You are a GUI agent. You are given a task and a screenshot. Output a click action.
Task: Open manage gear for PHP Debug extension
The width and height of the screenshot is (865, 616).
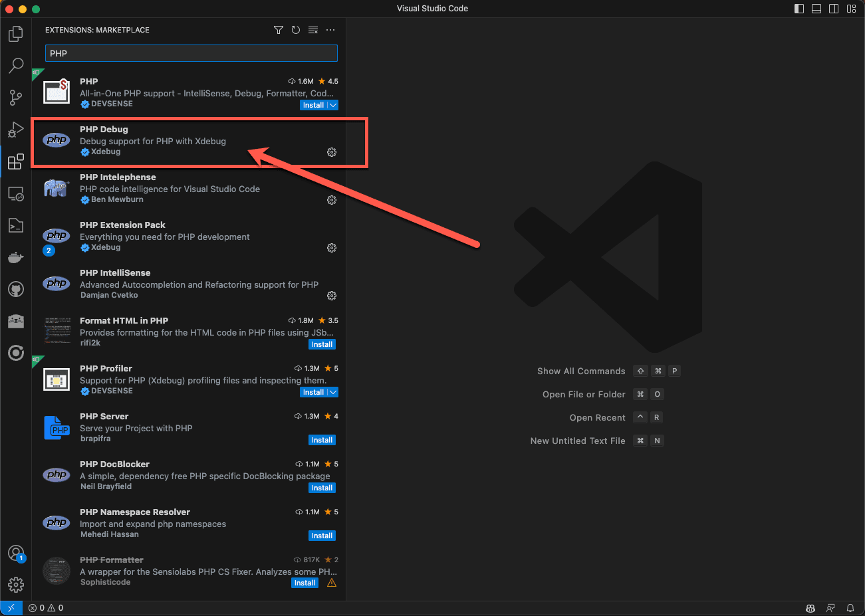coord(332,152)
